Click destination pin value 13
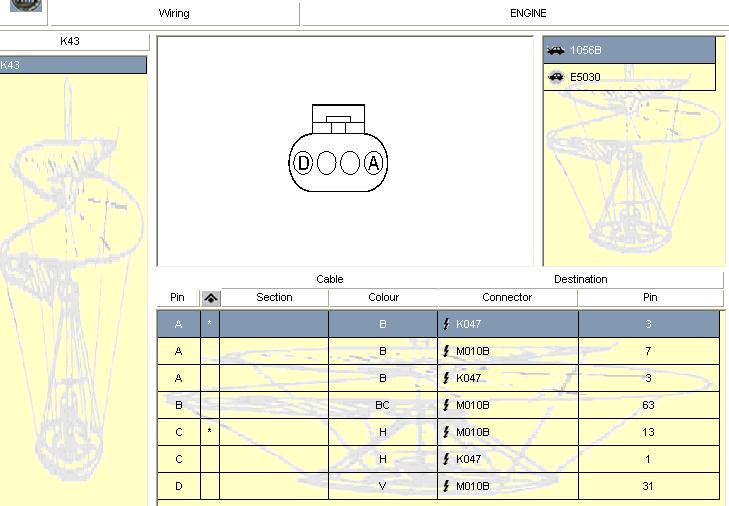 coord(648,432)
